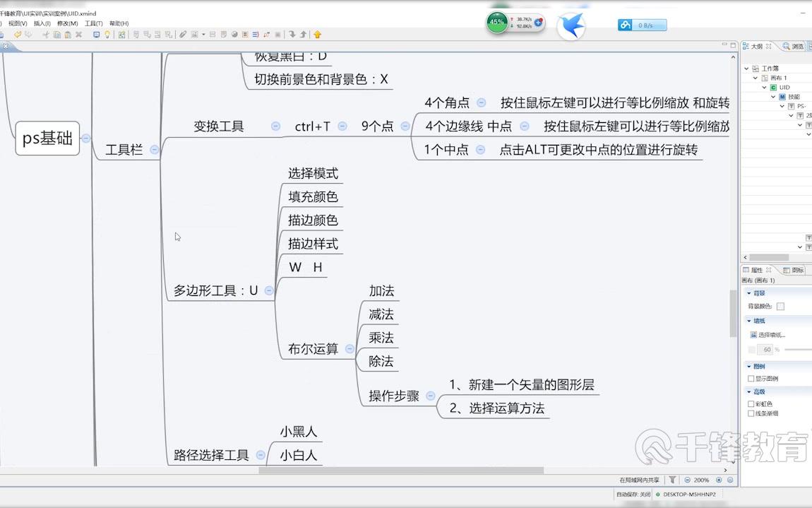The width and height of the screenshot is (812, 508).
Task: Click the wallpaper opacity 60% input field
Action: coord(763,349)
